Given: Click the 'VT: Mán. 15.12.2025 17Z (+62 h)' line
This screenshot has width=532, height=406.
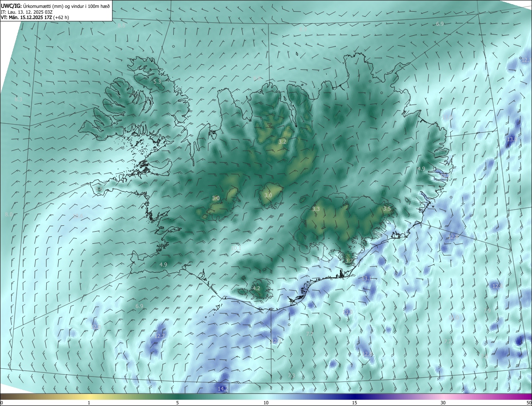Looking at the screenshot, I should 34,18.
